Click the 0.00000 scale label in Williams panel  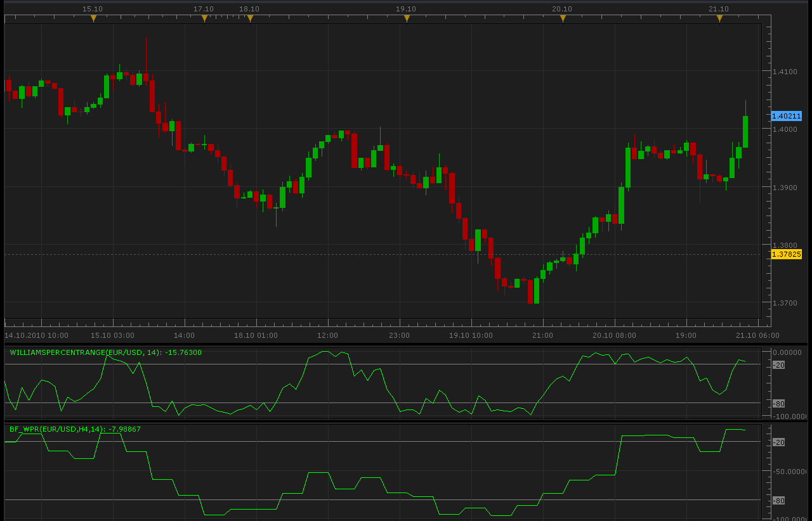point(787,352)
